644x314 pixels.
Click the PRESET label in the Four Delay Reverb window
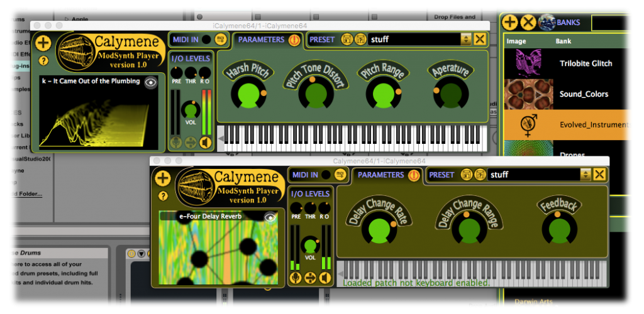pos(441,175)
